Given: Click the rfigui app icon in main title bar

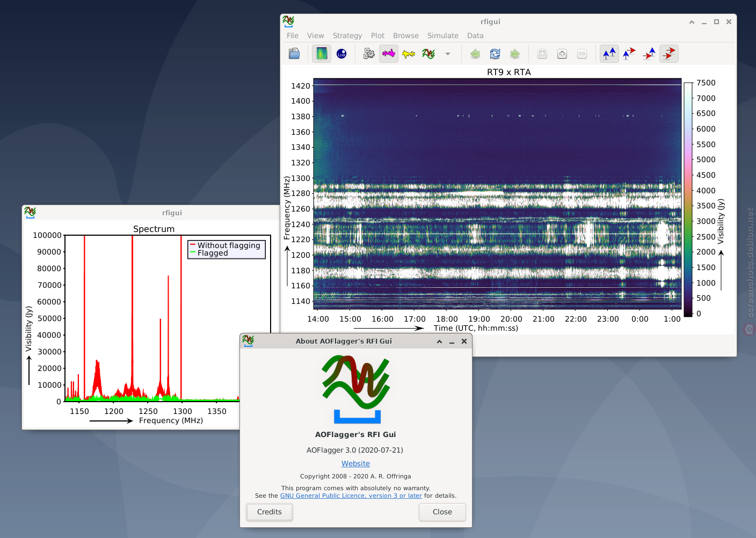Looking at the screenshot, I should click(288, 21).
